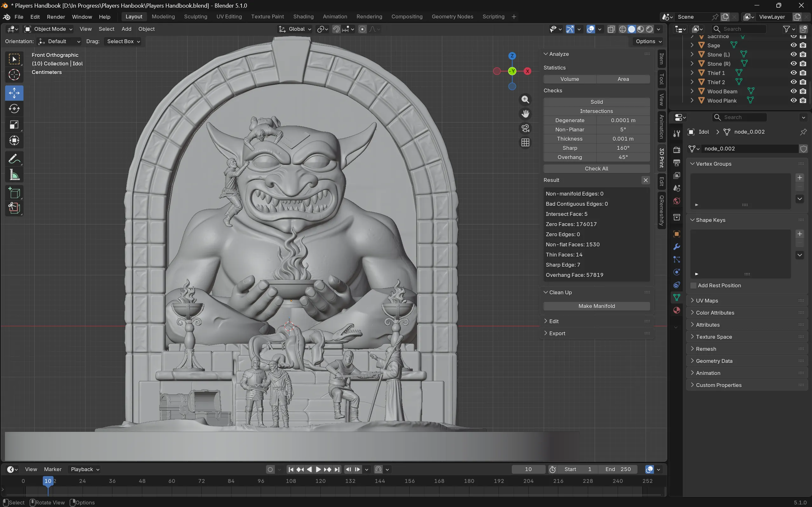Screen dimensions: 812x507
Task: Open the Object Mode dropdown
Action: pyautogui.click(x=49, y=29)
